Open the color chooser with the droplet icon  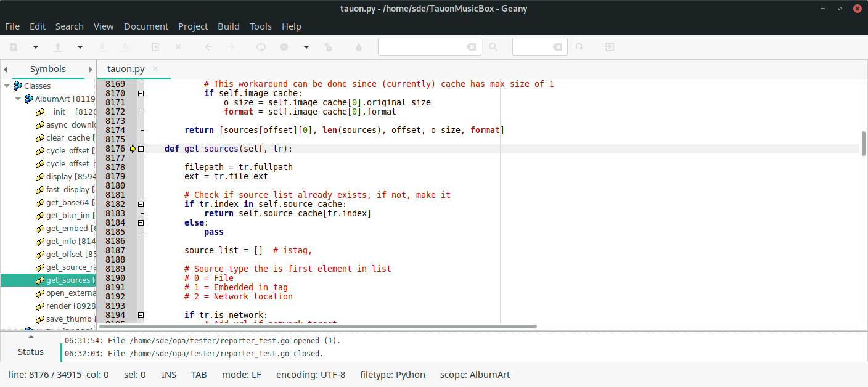(358, 46)
